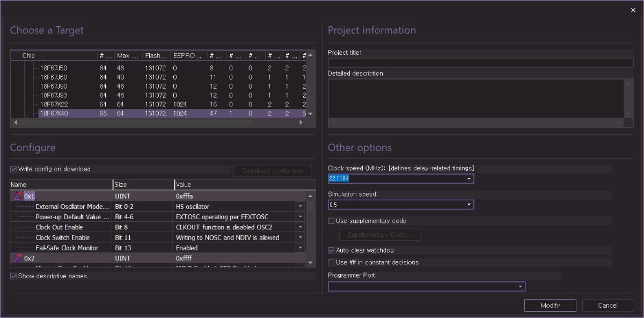Close the project options dialog
Viewport: 644px width, 318px height.
pos(633,10)
